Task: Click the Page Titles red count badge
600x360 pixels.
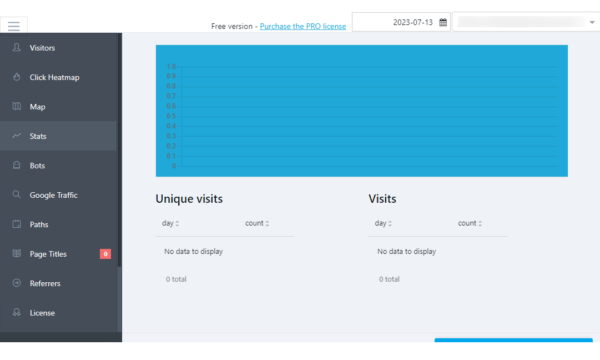Action: pyautogui.click(x=105, y=254)
